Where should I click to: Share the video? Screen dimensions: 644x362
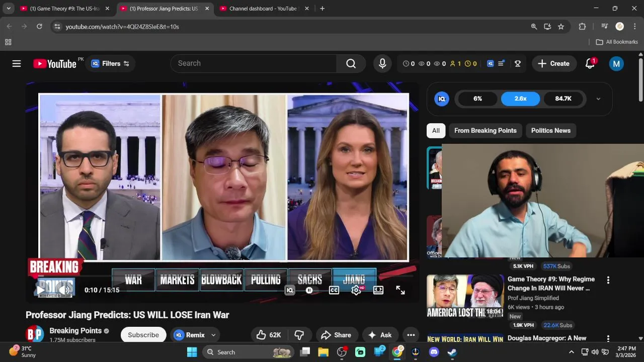[336, 335]
